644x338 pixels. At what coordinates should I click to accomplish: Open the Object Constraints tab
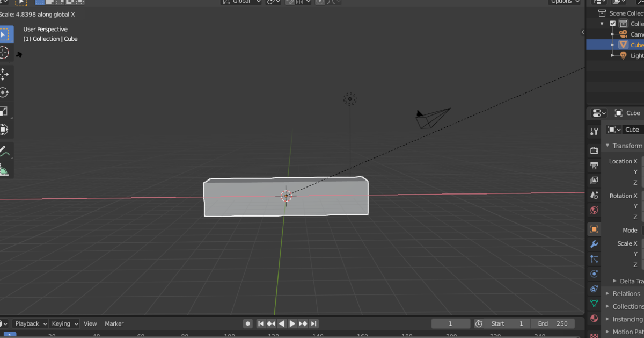[x=594, y=289]
